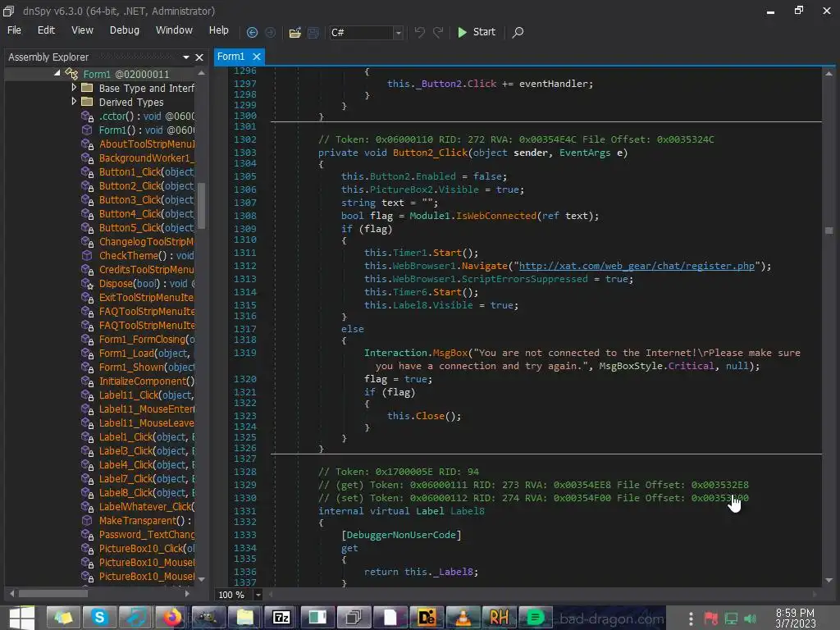840x630 pixels.
Task: Open the View menu
Action: (82, 30)
